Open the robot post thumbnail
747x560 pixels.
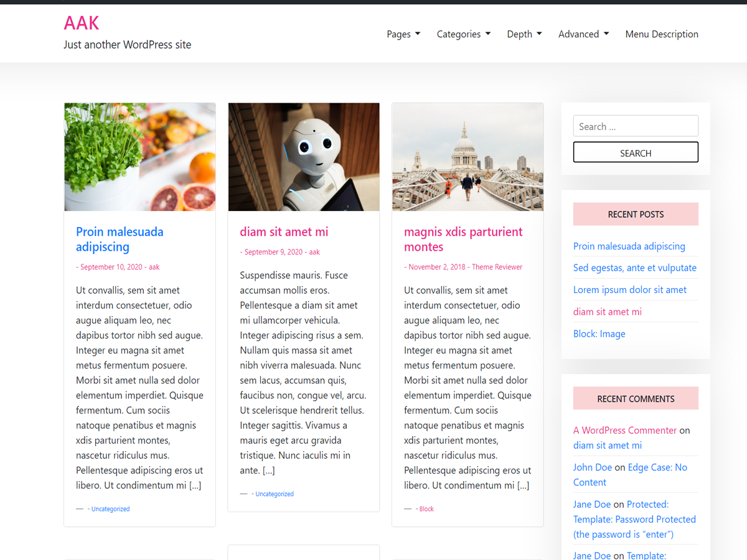[x=304, y=157]
